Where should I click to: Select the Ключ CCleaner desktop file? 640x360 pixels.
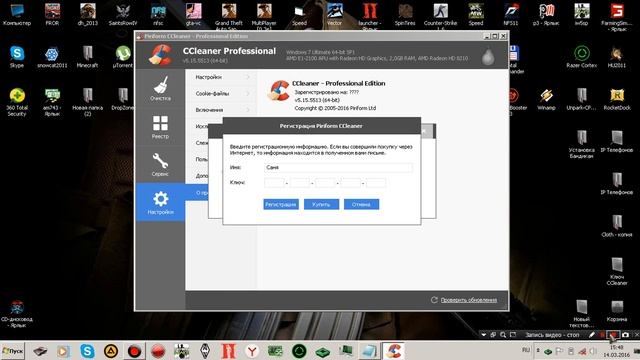(x=617, y=271)
